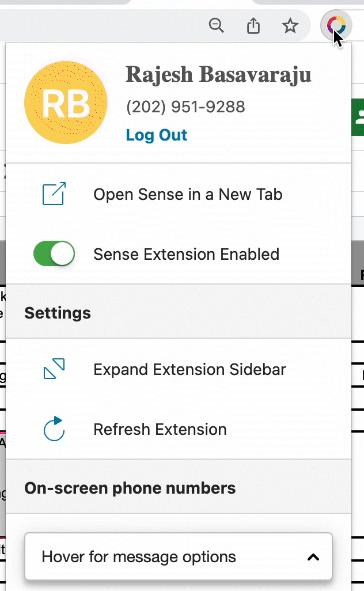
Task: Turn off the Sense Extension toggle switch
Action: coord(54,253)
